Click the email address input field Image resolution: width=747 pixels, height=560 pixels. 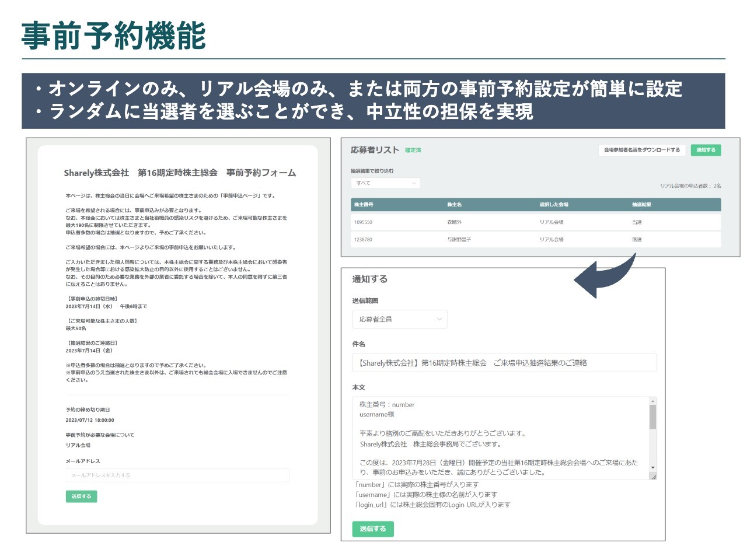(x=177, y=475)
